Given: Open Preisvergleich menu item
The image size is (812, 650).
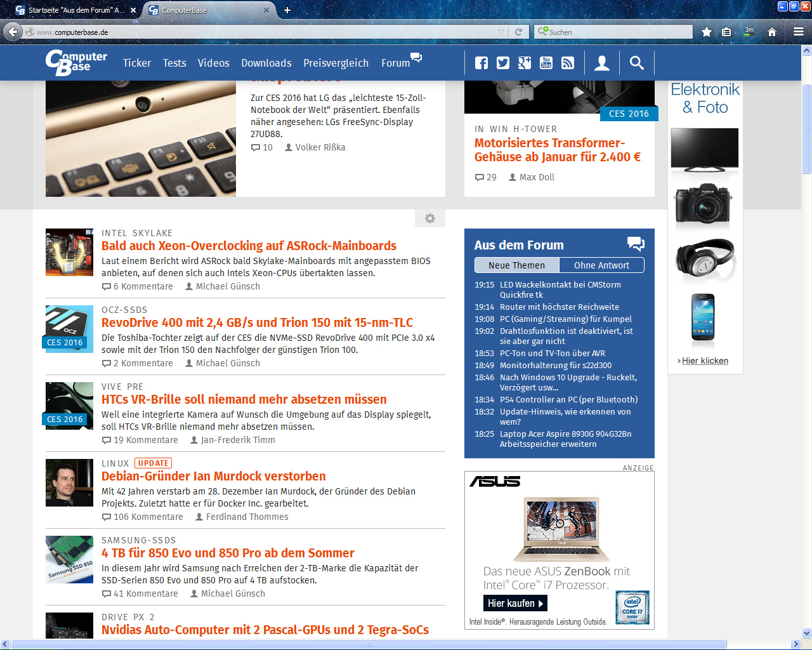Looking at the screenshot, I should [x=336, y=63].
